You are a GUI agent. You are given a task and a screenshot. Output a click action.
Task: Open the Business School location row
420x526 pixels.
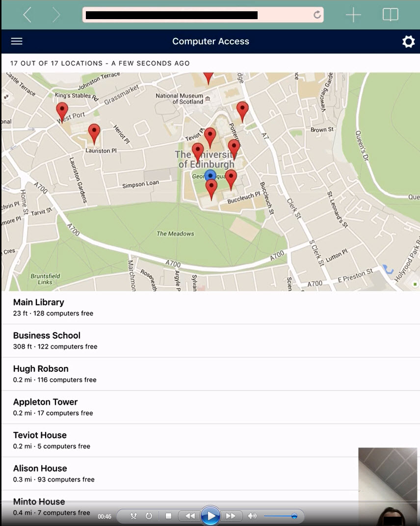click(x=210, y=341)
